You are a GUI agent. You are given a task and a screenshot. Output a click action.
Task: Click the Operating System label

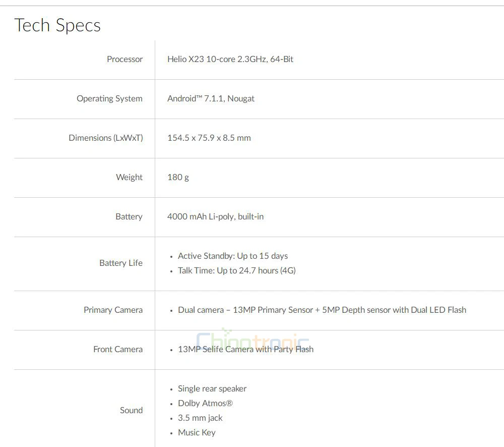pos(109,98)
